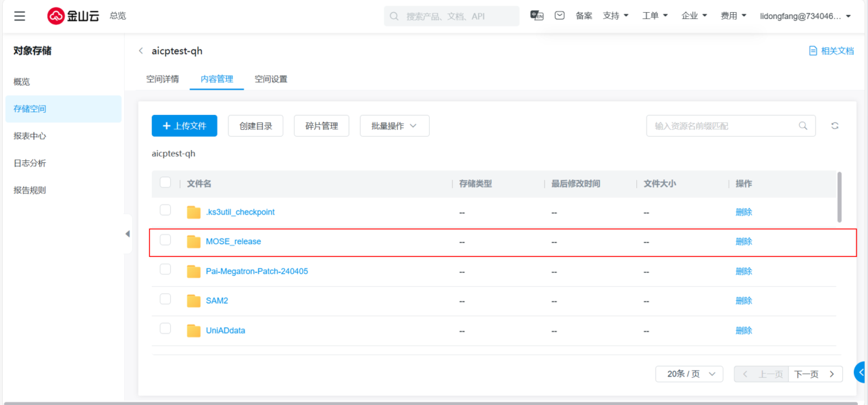Delete the Pai-Megatron-Patch-240405 folder
The image size is (868, 405).
744,271
